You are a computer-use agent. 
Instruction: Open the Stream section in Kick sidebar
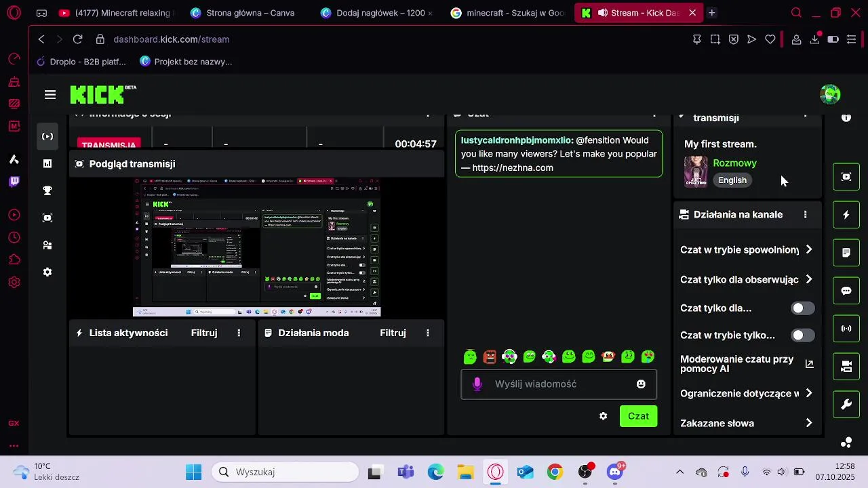tap(47, 136)
